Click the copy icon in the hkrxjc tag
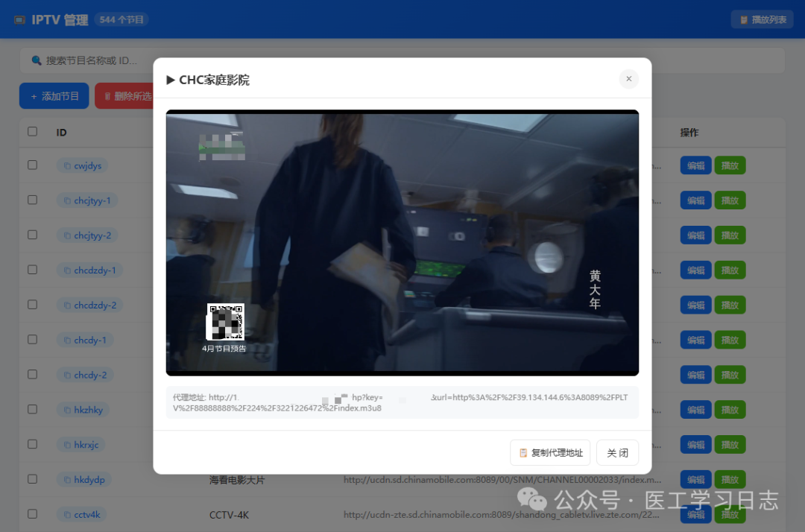 (67, 445)
